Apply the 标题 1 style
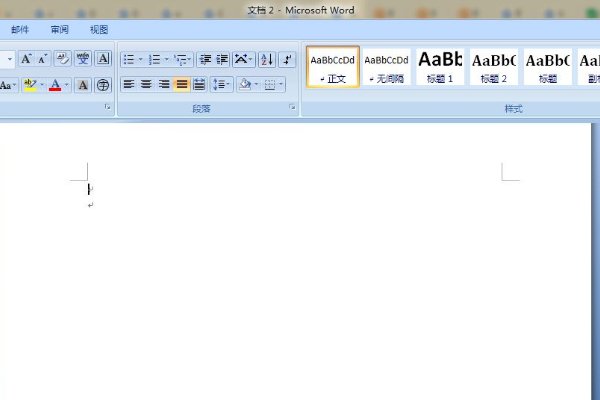 [x=439, y=67]
